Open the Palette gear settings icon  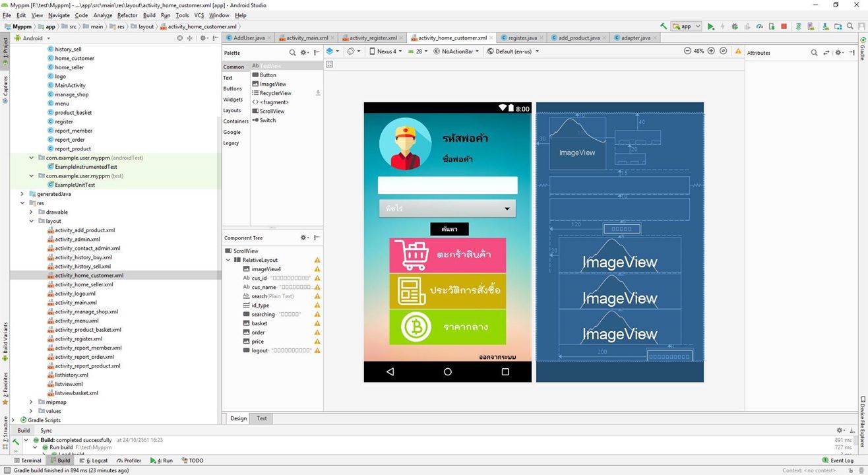click(304, 52)
